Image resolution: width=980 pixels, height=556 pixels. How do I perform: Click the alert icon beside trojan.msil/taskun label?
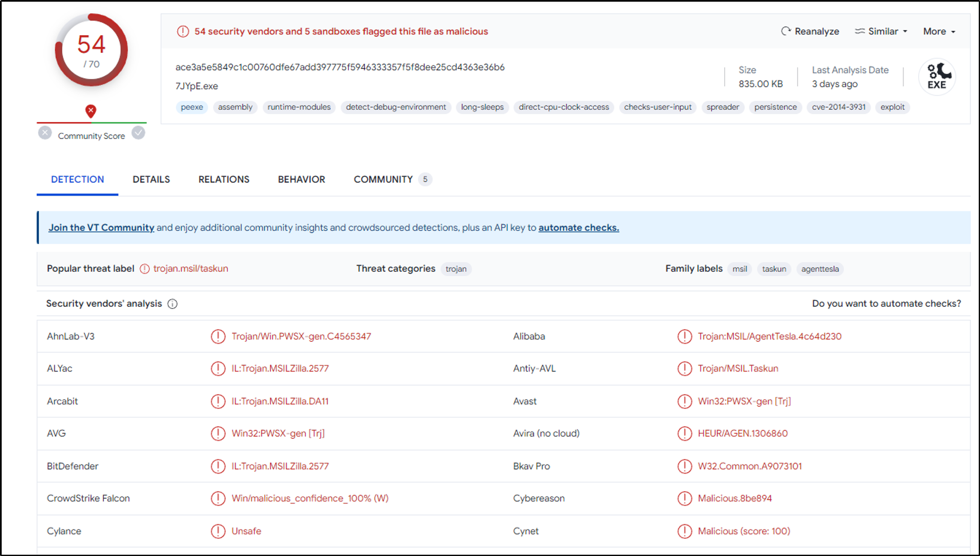pos(144,269)
